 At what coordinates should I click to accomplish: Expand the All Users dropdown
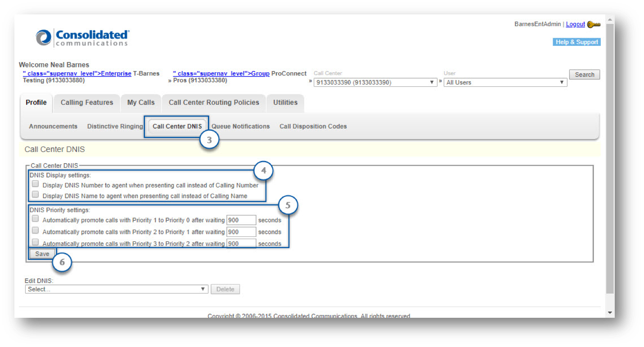[x=505, y=82]
